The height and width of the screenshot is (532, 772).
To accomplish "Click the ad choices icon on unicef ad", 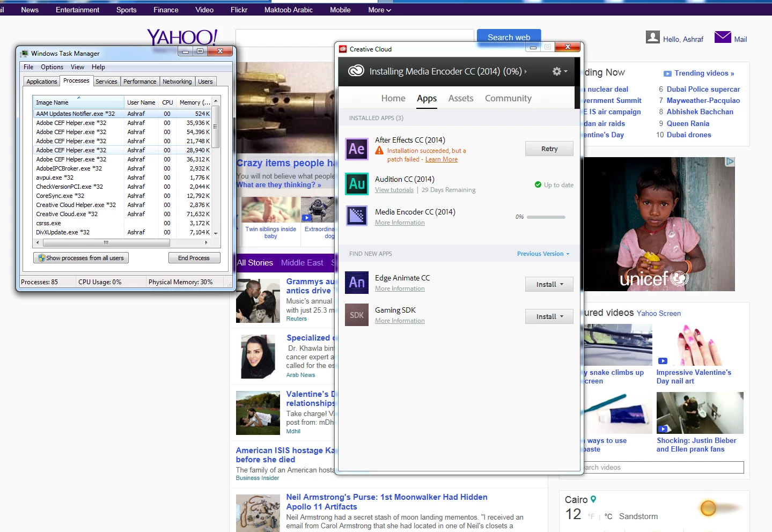I will coord(730,161).
